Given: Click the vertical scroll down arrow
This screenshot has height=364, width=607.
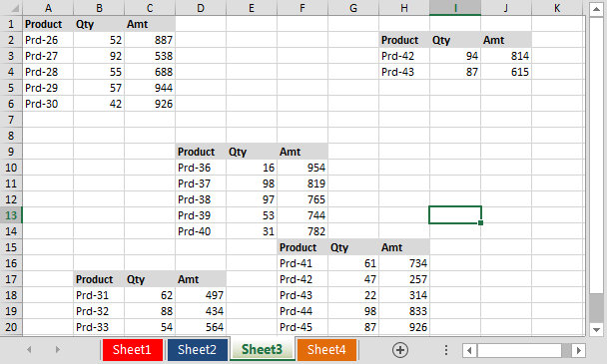Looking at the screenshot, I should [596, 330].
